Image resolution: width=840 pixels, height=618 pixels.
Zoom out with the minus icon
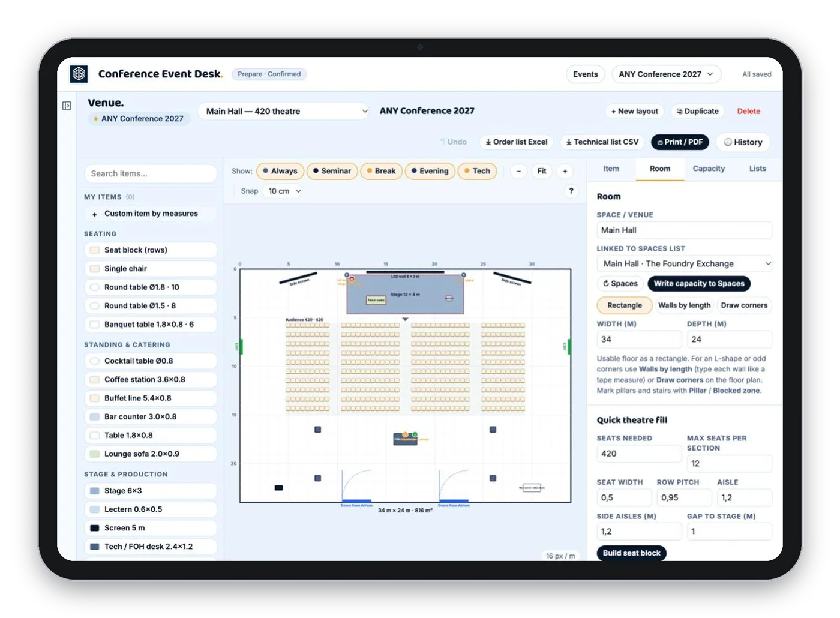coord(519,171)
